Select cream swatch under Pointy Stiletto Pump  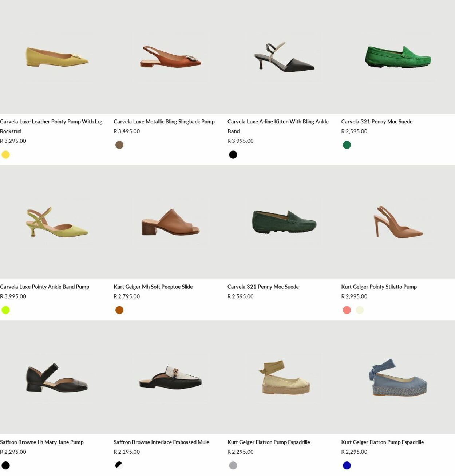(360, 310)
